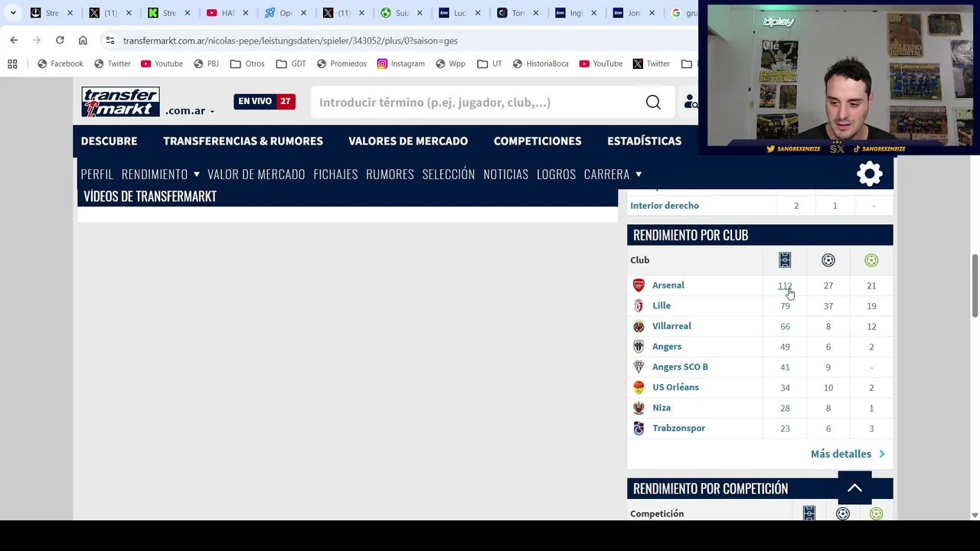Viewport: 980px width, 551px height.
Task: Open the UT bookmarks folder
Action: (x=489, y=64)
